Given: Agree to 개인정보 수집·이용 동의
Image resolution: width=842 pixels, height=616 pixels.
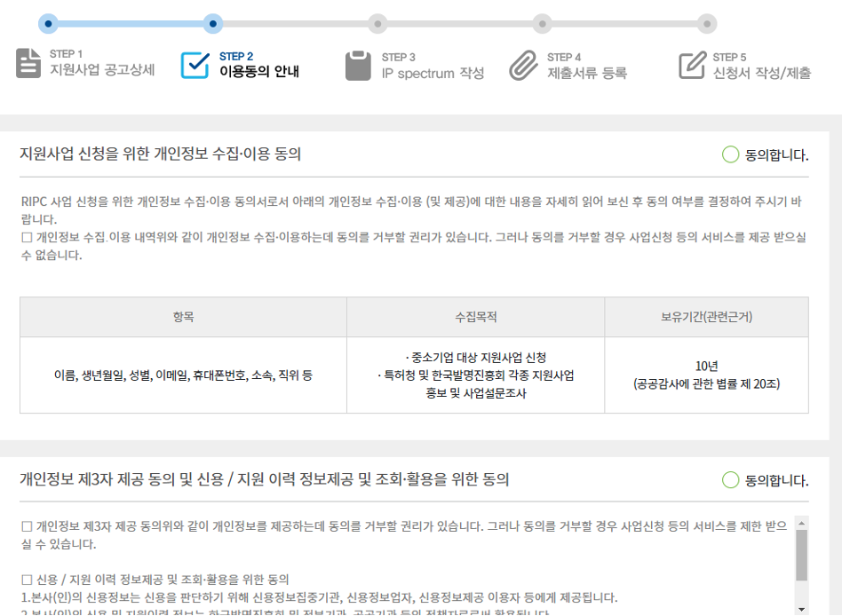Looking at the screenshot, I should click(730, 155).
